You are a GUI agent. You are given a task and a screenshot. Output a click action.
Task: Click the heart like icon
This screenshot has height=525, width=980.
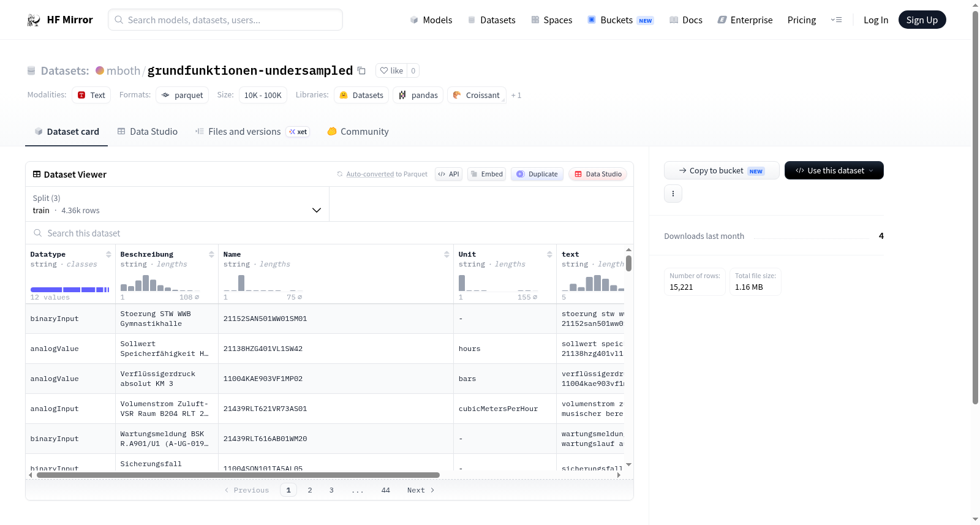(384, 71)
